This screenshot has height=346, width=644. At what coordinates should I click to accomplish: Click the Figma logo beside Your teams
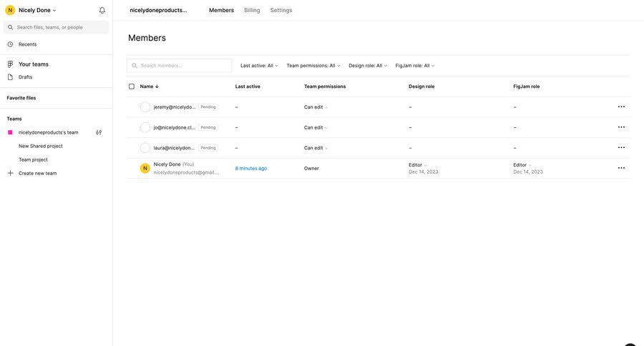10,64
